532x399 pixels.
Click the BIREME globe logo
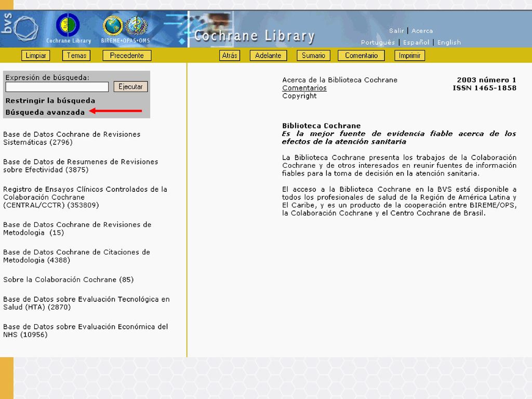click(x=113, y=26)
